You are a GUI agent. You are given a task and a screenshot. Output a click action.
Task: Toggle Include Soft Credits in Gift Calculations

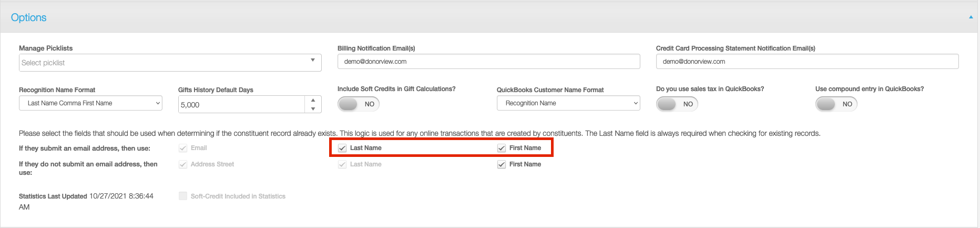[359, 104]
